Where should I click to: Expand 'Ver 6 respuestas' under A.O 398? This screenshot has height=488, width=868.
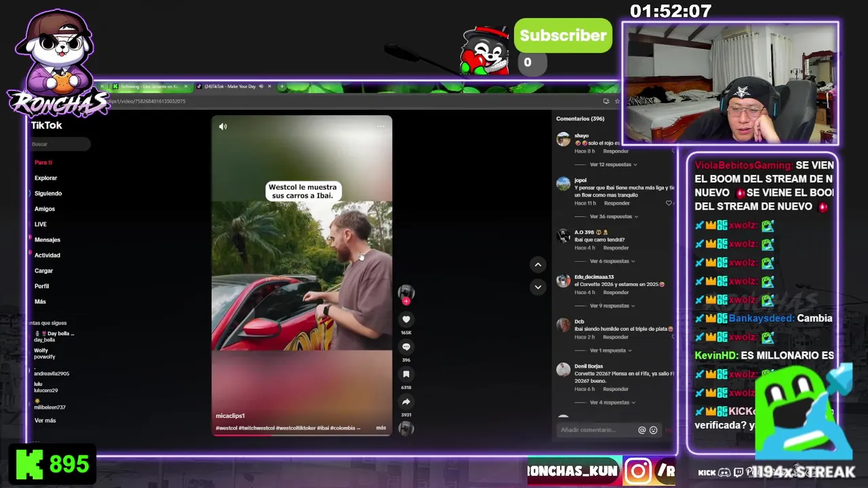click(612, 261)
